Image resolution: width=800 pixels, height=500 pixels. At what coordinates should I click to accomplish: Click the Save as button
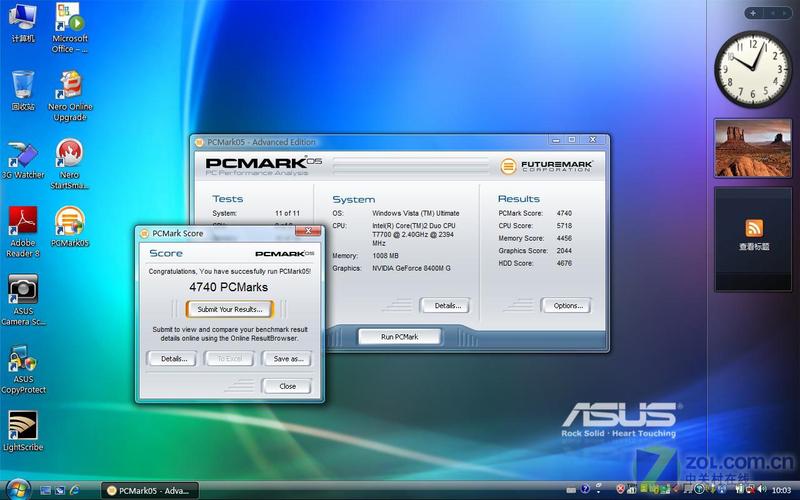(287, 359)
